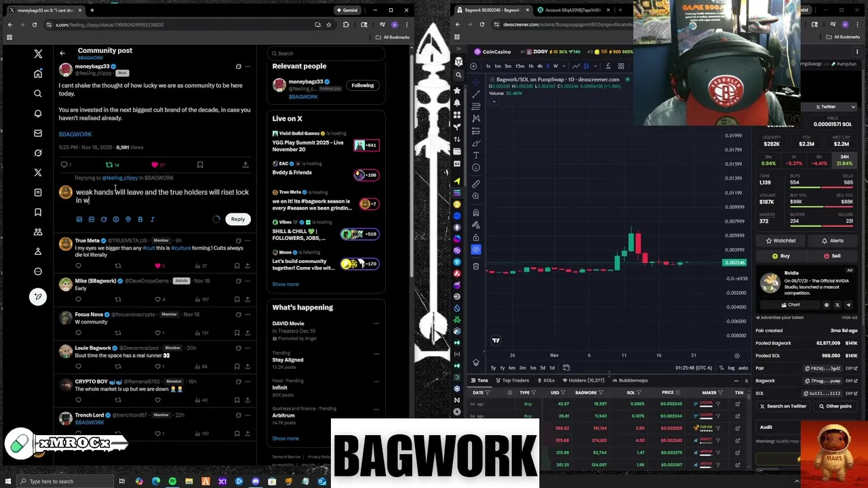Open Communities icon in X sidebar

coord(38,232)
